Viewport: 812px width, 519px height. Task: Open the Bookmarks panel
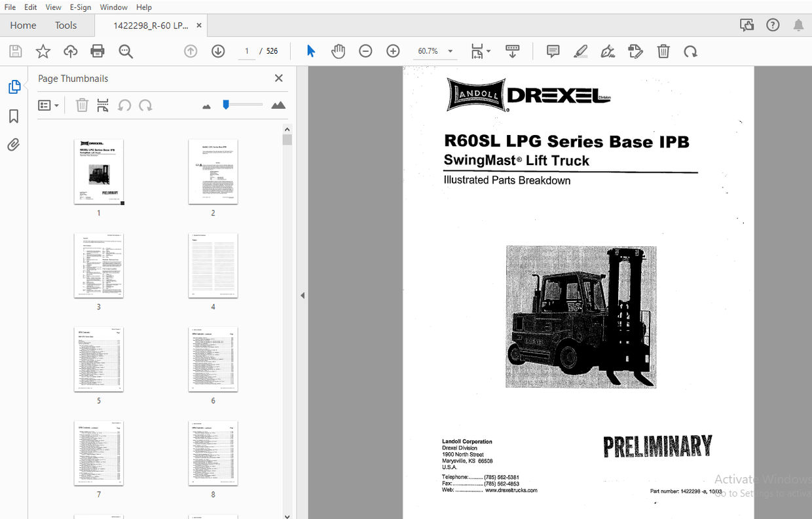14,115
